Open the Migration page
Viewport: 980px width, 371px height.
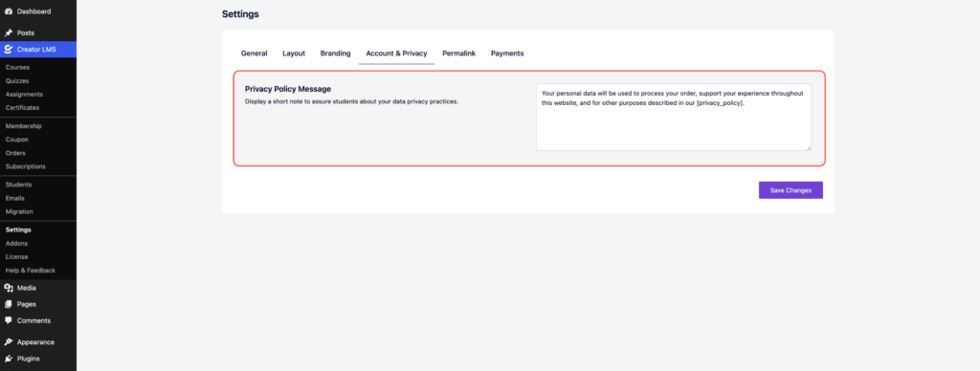[x=19, y=211]
